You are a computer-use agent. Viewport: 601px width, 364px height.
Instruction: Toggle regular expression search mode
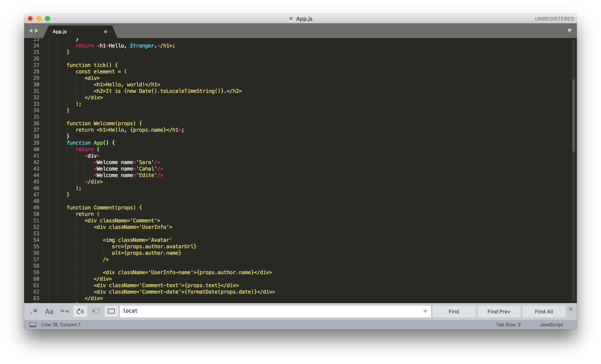(34, 312)
